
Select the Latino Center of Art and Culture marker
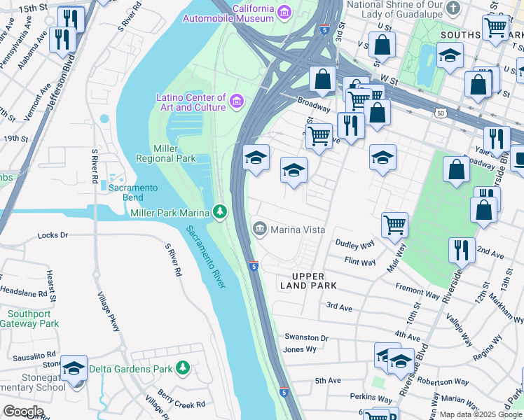click(237, 101)
